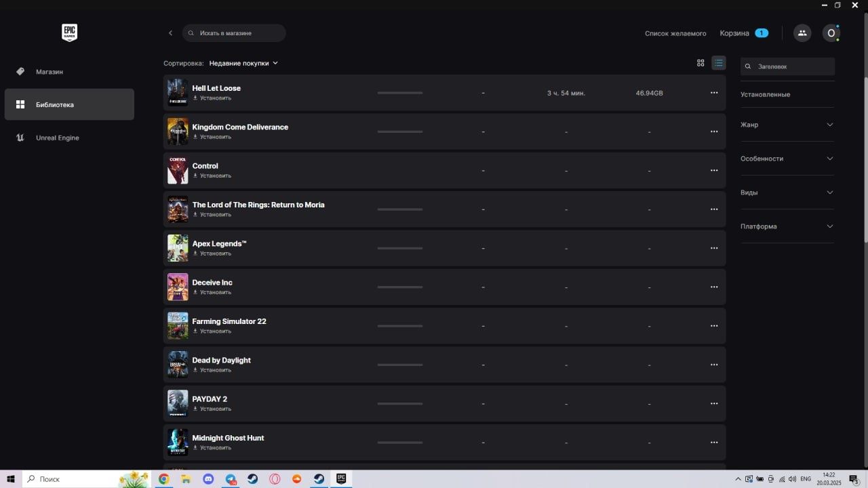Click Установить under Deceive Inc
The width and height of the screenshot is (868, 488).
212,292
